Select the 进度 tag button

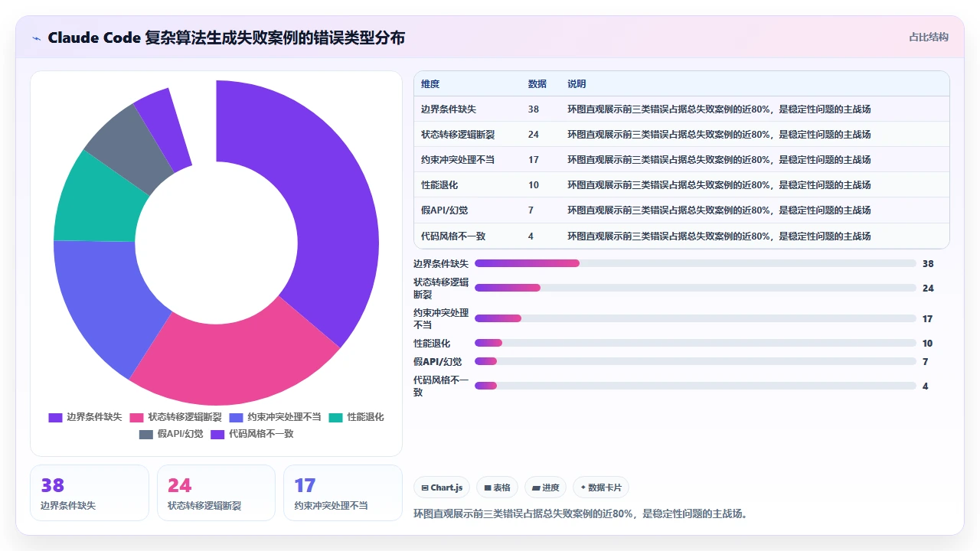[546, 487]
